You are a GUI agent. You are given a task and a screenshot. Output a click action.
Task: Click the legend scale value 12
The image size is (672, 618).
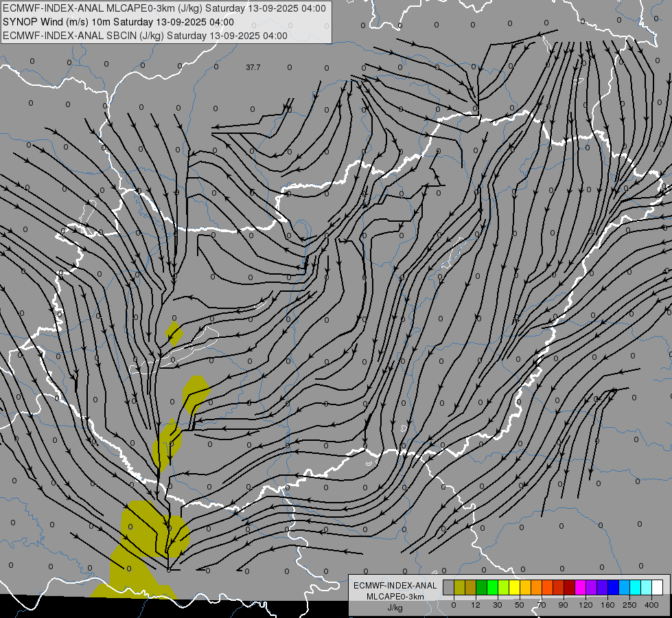pos(476,605)
